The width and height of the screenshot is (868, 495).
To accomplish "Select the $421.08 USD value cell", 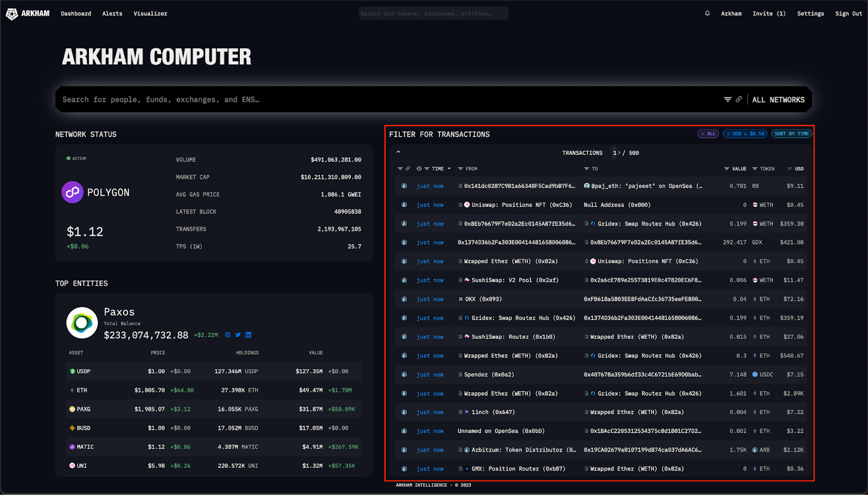I will coord(792,243).
